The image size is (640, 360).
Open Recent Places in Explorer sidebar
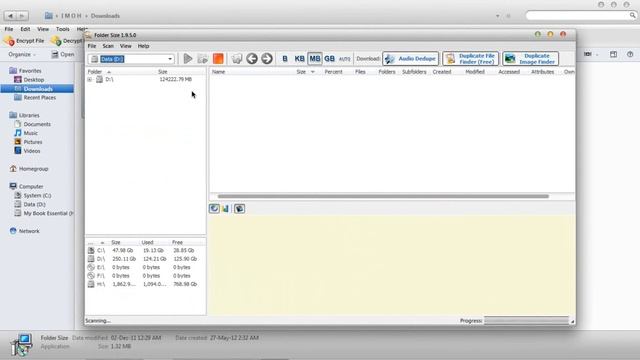(x=39, y=98)
